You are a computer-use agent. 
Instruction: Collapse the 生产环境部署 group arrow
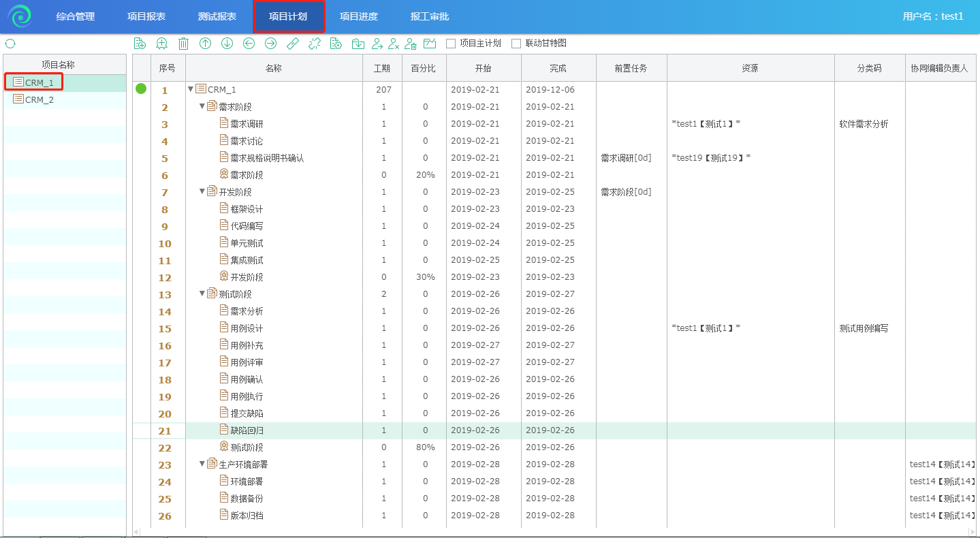coord(202,464)
